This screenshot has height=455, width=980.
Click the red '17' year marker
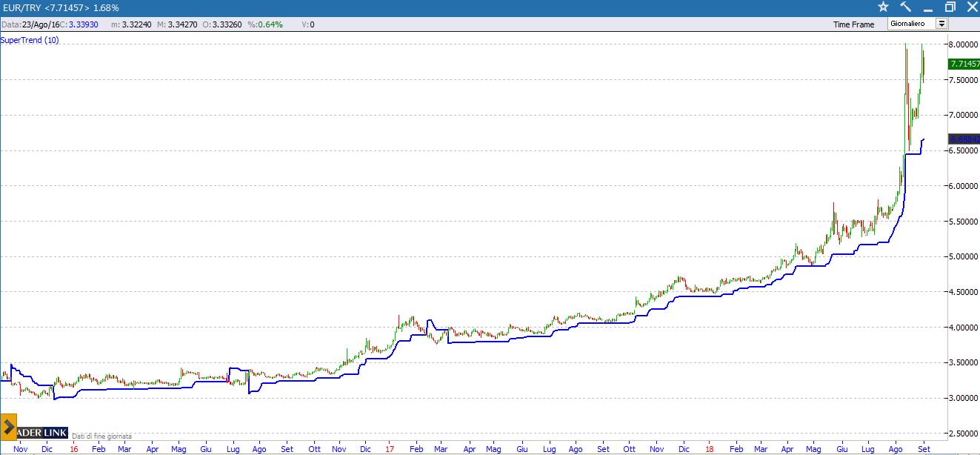(390, 449)
